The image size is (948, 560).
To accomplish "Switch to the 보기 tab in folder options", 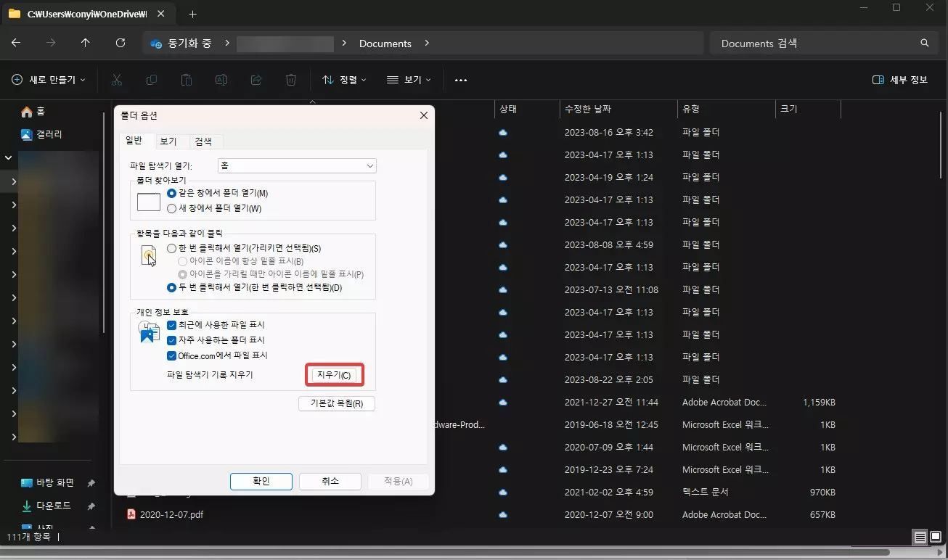I will 168,141.
